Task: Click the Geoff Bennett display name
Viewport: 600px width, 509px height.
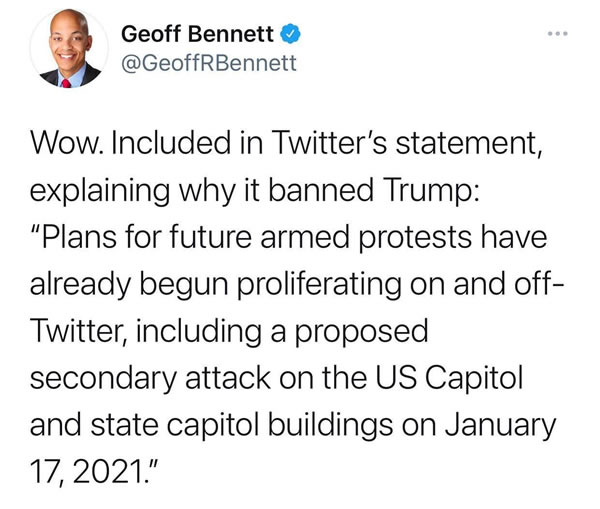Action: tap(197, 34)
